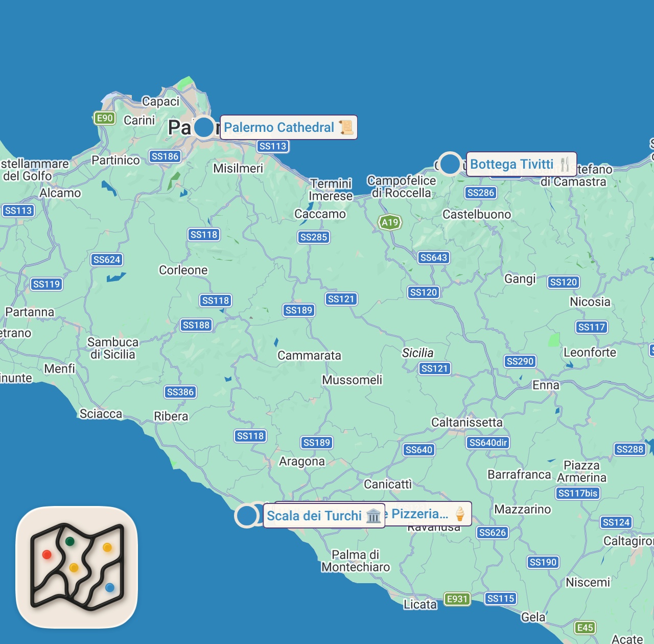Click the Mazzarino town name
Screen dimensions: 654x644
click(x=523, y=509)
